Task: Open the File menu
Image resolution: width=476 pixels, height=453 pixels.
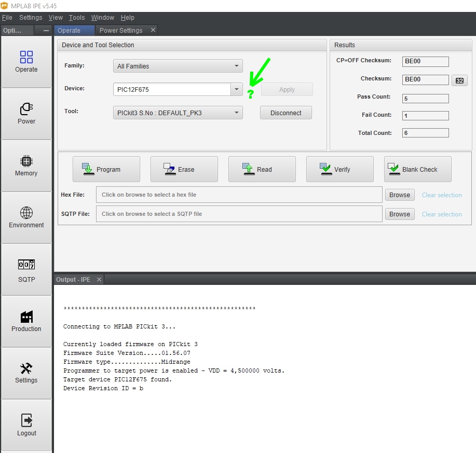Action: pos(7,18)
